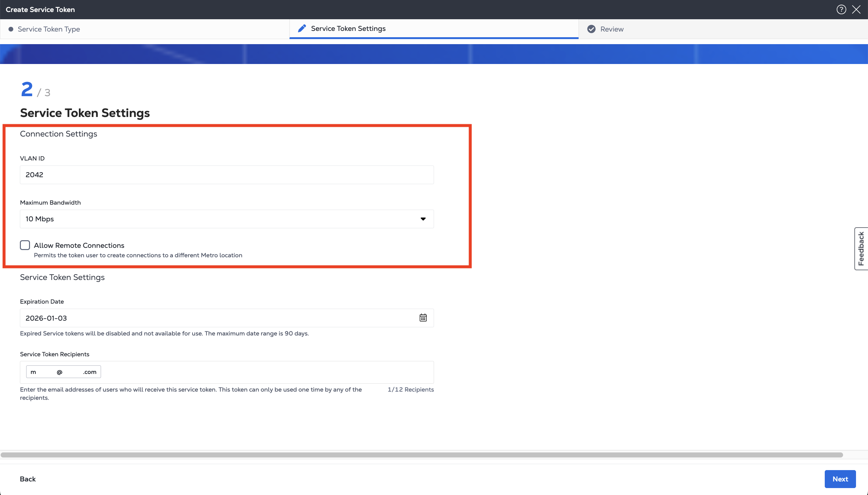Click the Back button
The image size is (868, 495).
(27, 479)
